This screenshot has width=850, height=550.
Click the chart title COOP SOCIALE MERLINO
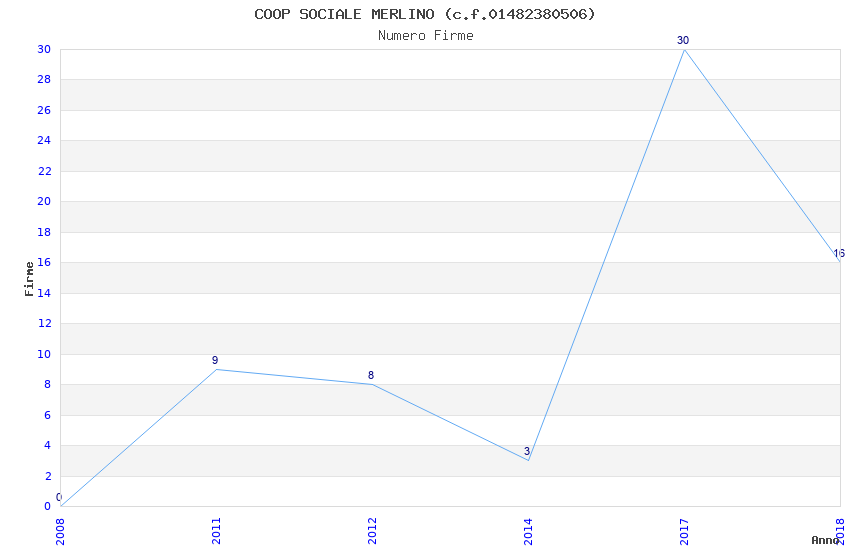point(424,14)
